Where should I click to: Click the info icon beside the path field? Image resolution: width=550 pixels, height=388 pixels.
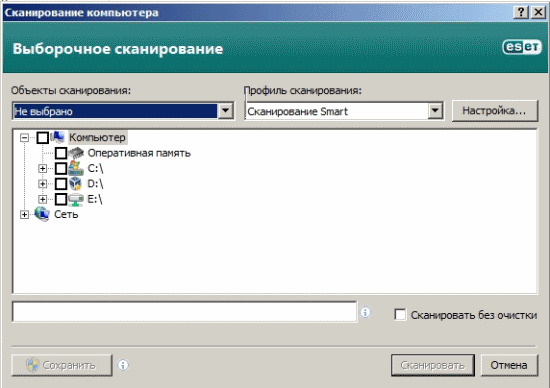coord(365,312)
